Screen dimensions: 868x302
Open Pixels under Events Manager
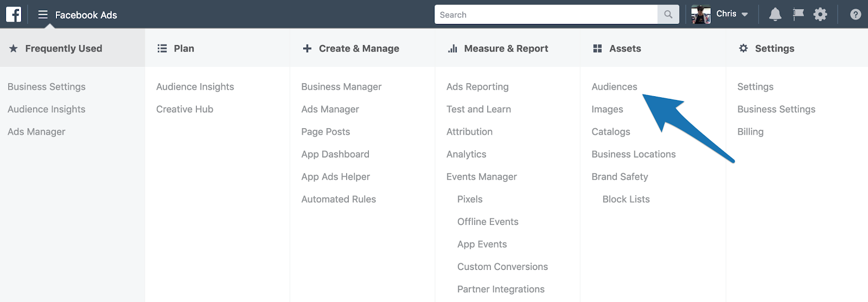[470, 199]
